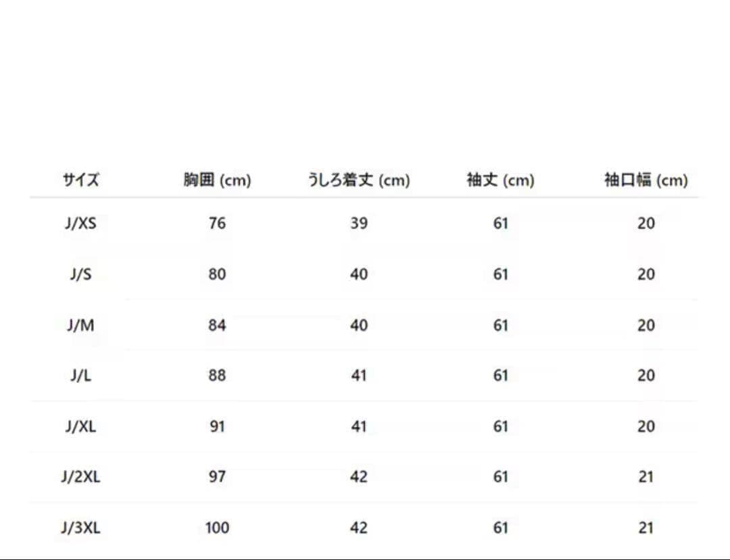Select the J/XS size row label
The width and height of the screenshot is (730, 560).
click(81, 224)
